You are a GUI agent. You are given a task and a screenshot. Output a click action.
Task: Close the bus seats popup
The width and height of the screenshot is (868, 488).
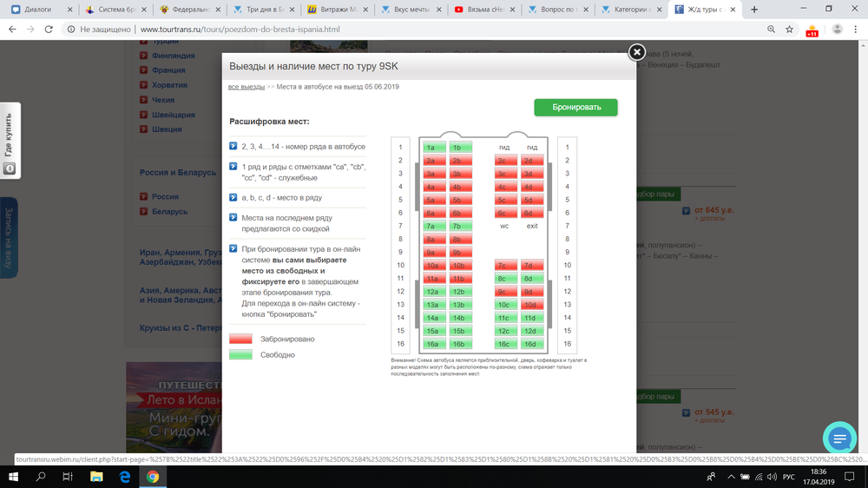click(x=636, y=52)
